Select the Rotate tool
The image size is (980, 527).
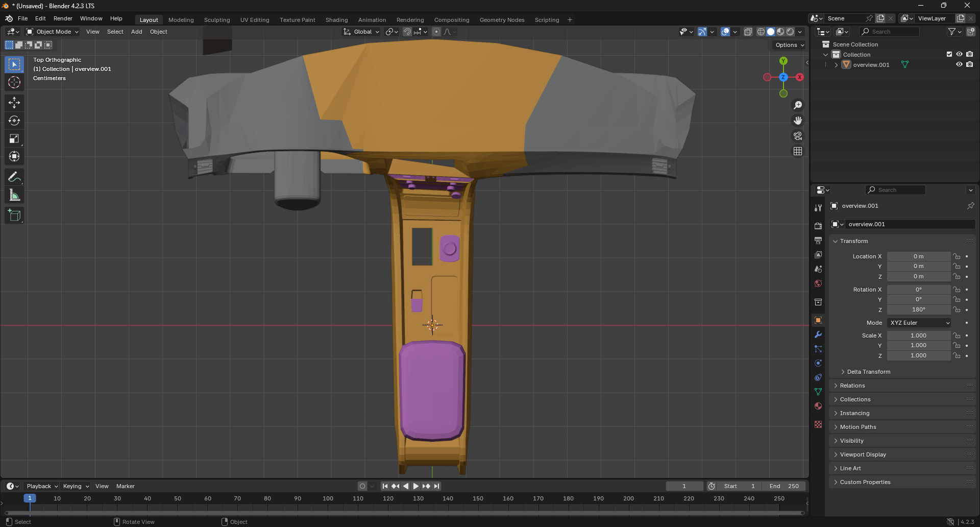coord(14,121)
